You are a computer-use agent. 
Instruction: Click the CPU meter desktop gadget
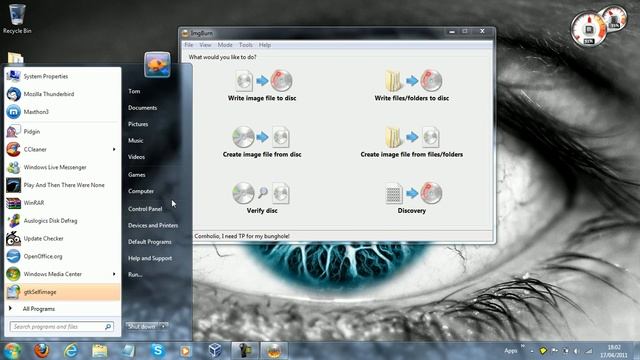(589, 29)
